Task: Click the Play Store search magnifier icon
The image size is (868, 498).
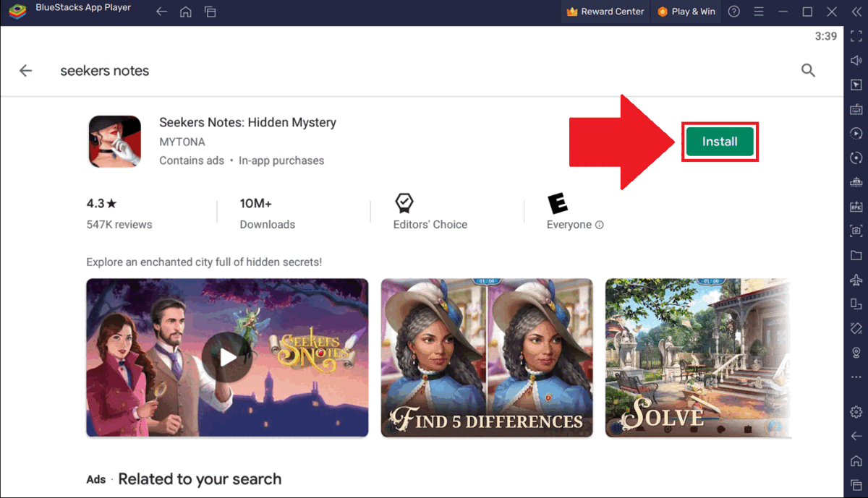Action: [808, 71]
